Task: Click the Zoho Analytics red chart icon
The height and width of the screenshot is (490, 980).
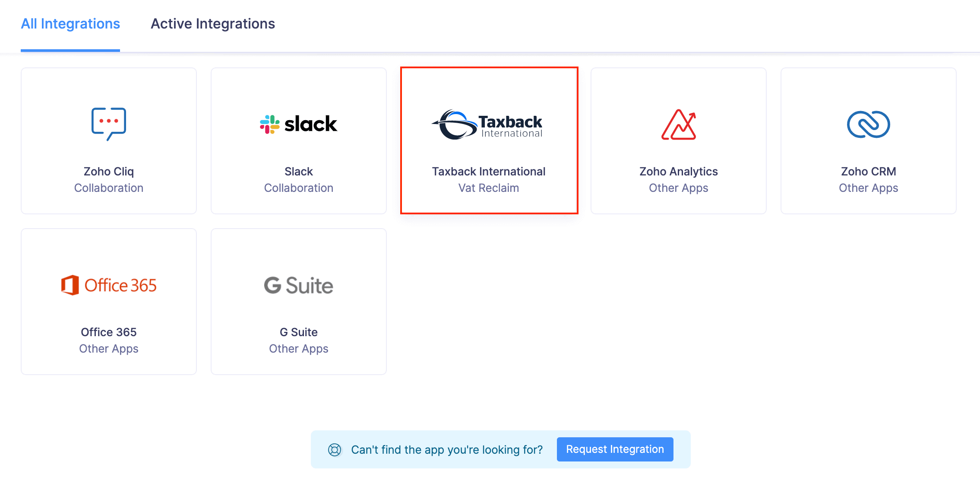Action: tap(679, 124)
